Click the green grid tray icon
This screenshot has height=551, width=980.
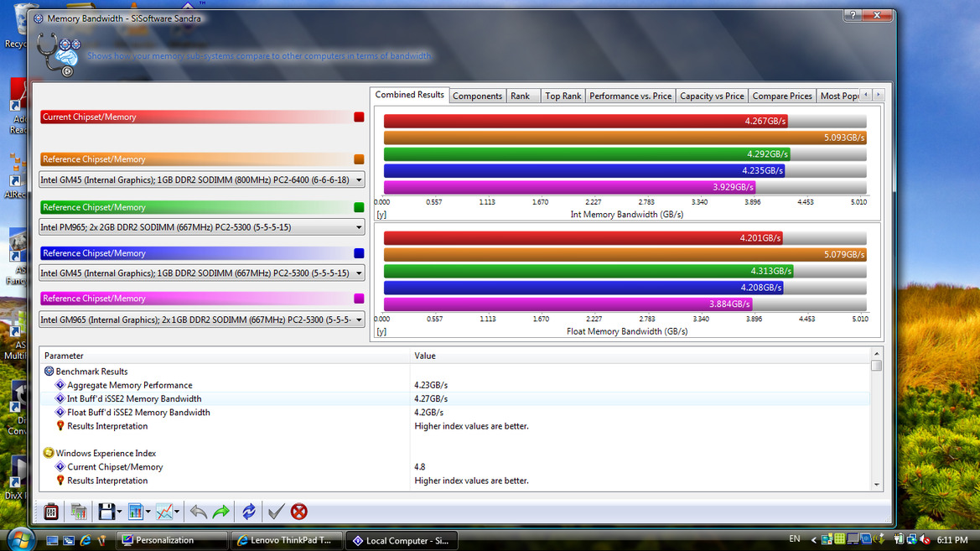[839, 539]
